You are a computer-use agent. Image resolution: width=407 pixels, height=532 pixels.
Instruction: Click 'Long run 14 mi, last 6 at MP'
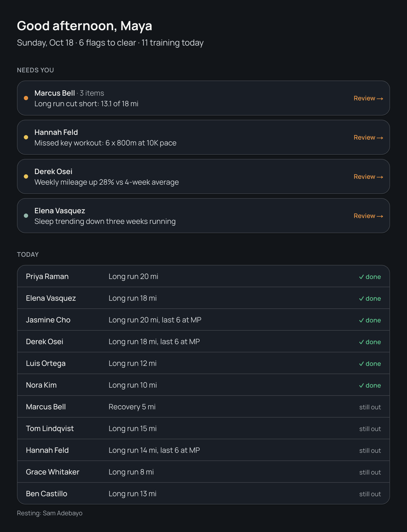click(x=154, y=450)
